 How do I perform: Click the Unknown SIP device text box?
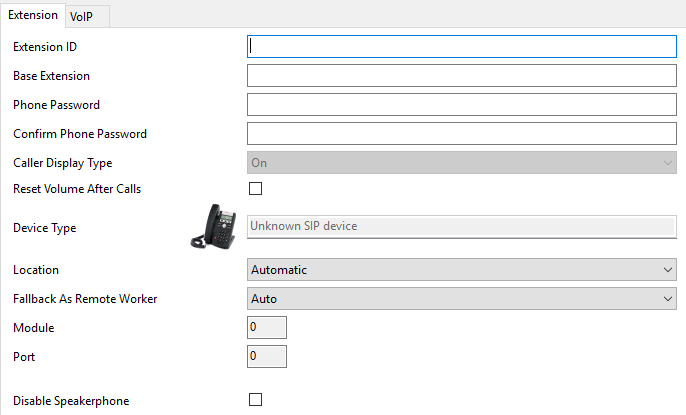click(x=461, y=226)
